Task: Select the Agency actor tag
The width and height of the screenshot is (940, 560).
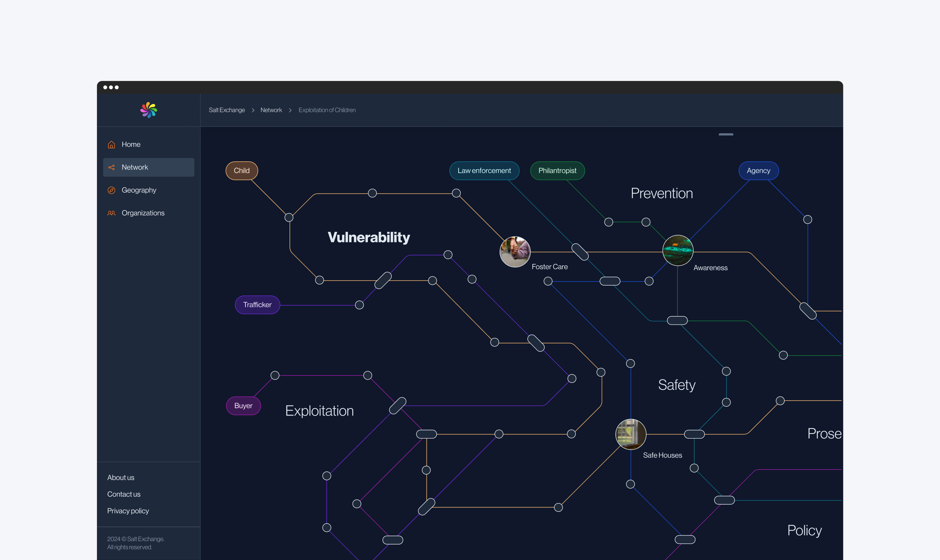Action: (x=758, y=171)
